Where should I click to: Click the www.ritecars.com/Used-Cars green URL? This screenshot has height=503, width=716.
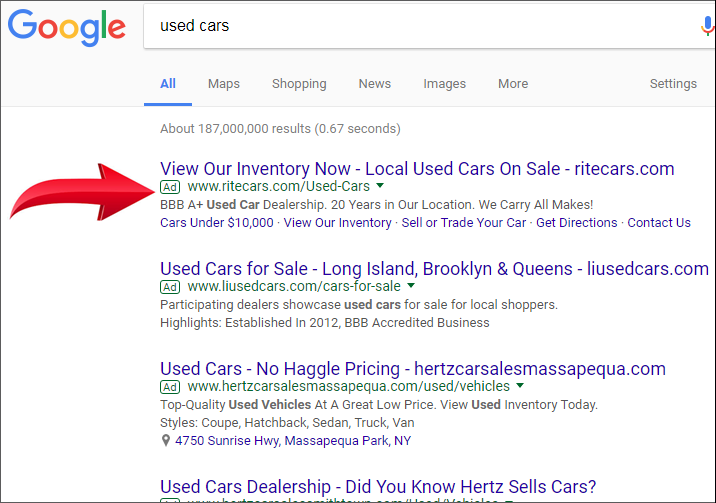(x=279, y=186)
